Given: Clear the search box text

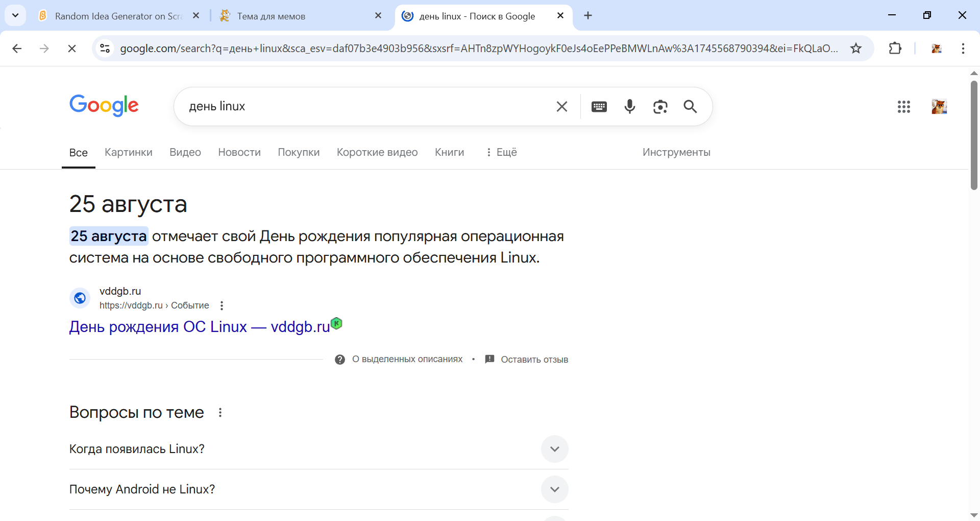Looking at the screenshot, I should coord(561,106).
